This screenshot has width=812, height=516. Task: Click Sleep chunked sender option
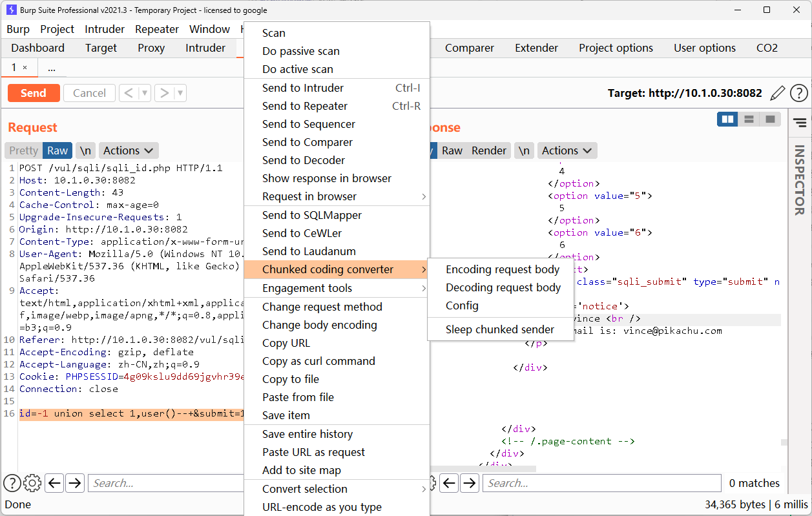(499, 329)
